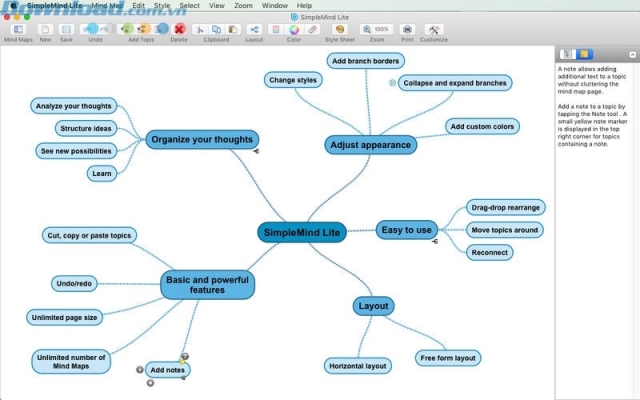Viewport: 640px width, 400px height.
Task: Select the Free form layout topic
Action: coord(448,358)
